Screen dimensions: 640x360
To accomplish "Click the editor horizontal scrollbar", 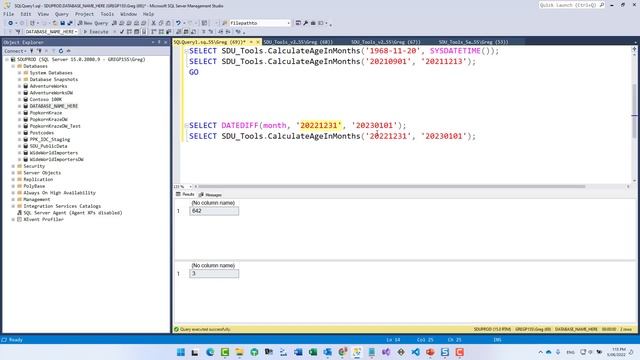I will 392,187.
